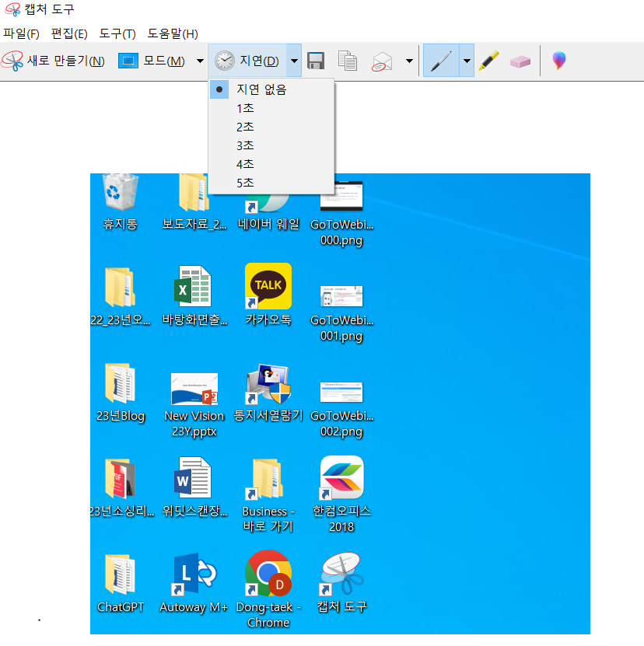This screenshot has height=646, width=644.
Task: Click the Save floppy disk icon
Action: click(316, 61)
